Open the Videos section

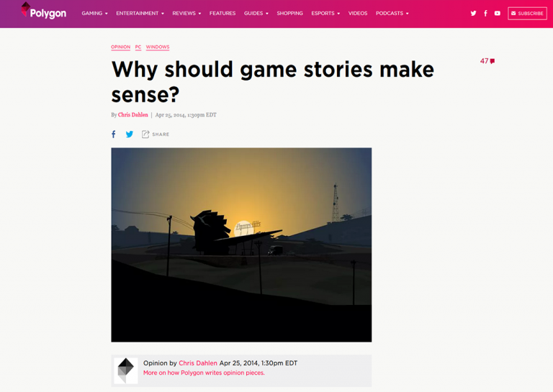[358, 14]
